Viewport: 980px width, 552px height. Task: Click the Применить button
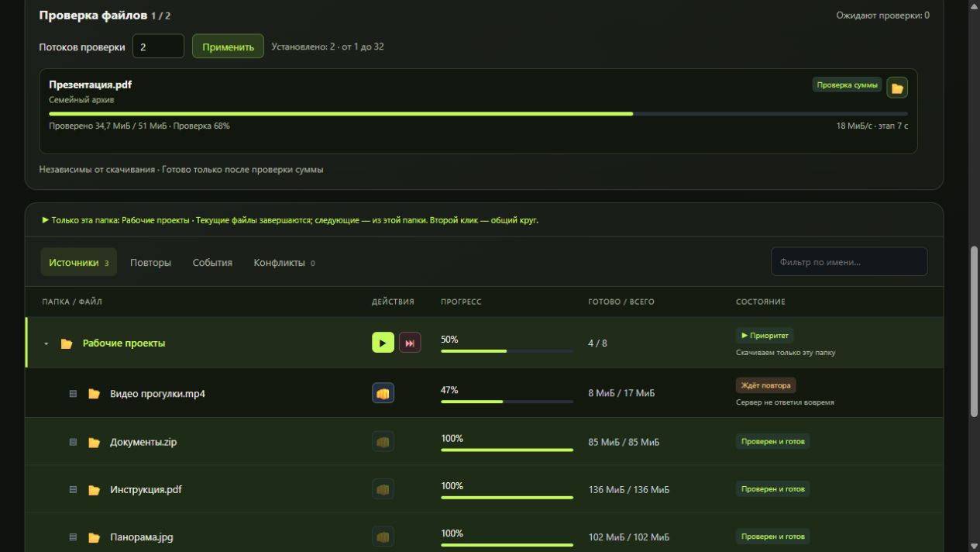point(228,47)
